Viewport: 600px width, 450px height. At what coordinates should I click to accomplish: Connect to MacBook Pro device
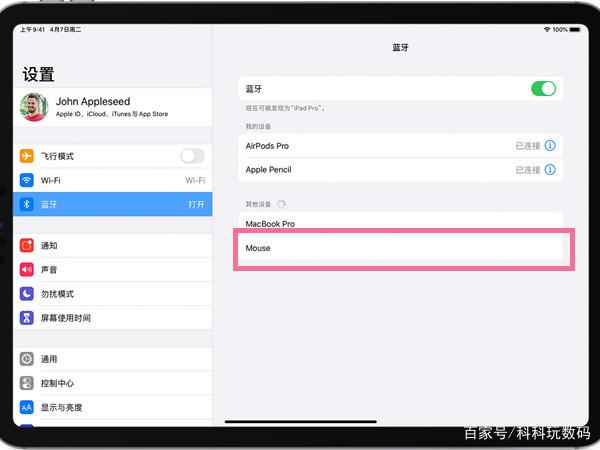tap(401, 222)
